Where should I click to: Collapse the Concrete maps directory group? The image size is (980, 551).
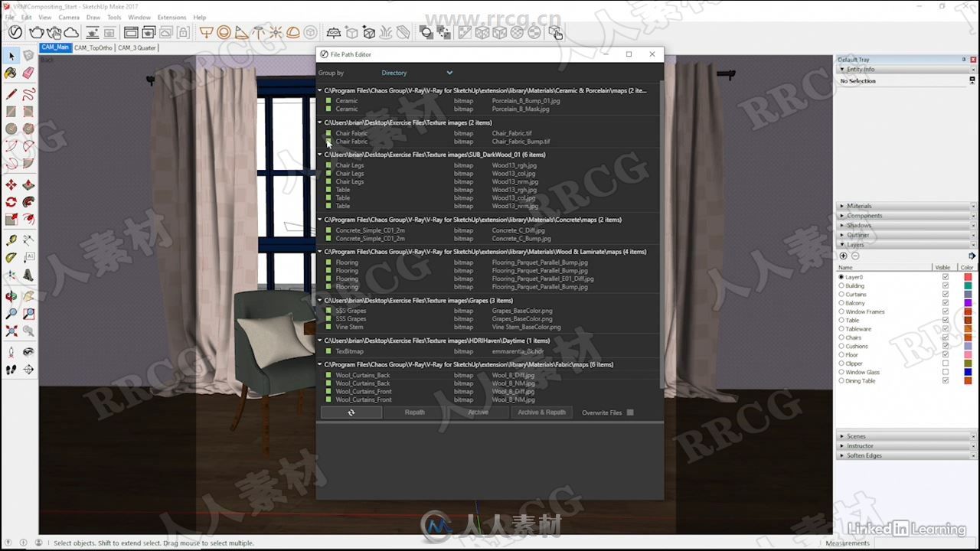coord(320,220)
